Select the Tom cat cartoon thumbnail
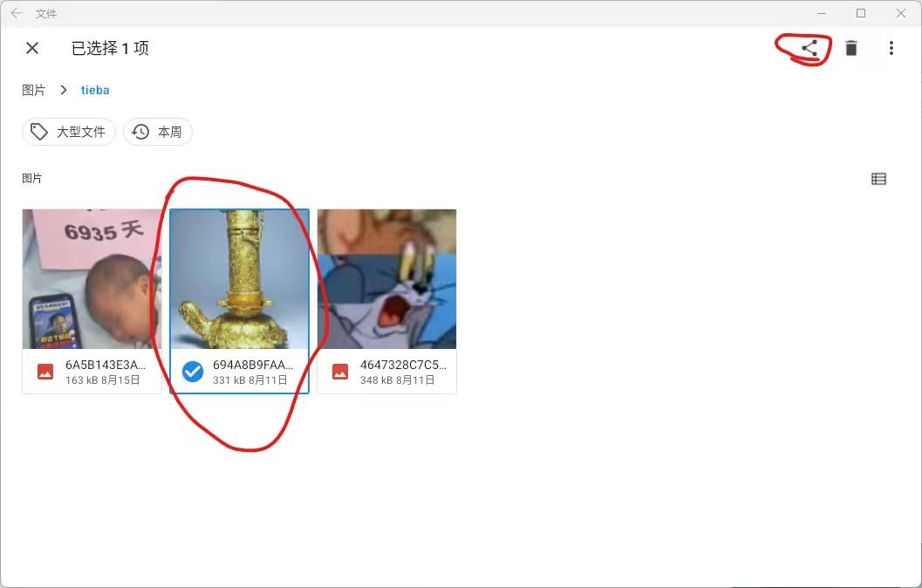Viewport: 922px width, 588px height. point(387,278)
